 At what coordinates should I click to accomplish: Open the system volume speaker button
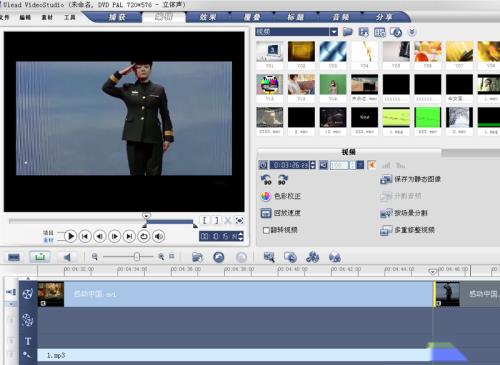pos(159,236)
